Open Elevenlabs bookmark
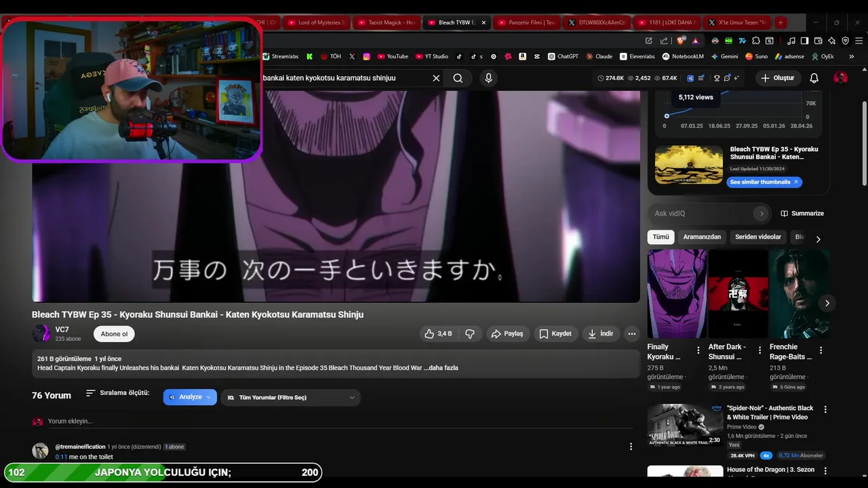This screenshot has height=488, width=868. pyautogui.click(x=637, y=57)
